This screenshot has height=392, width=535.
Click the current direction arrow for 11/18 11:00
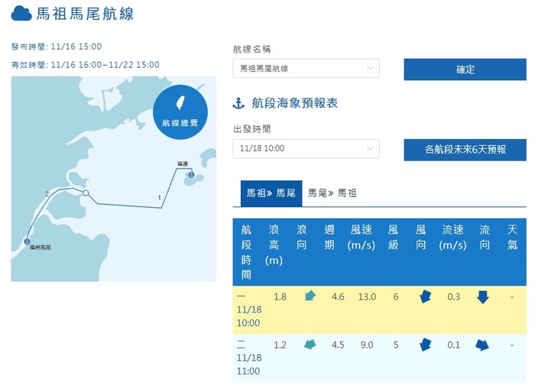(482, 345)
